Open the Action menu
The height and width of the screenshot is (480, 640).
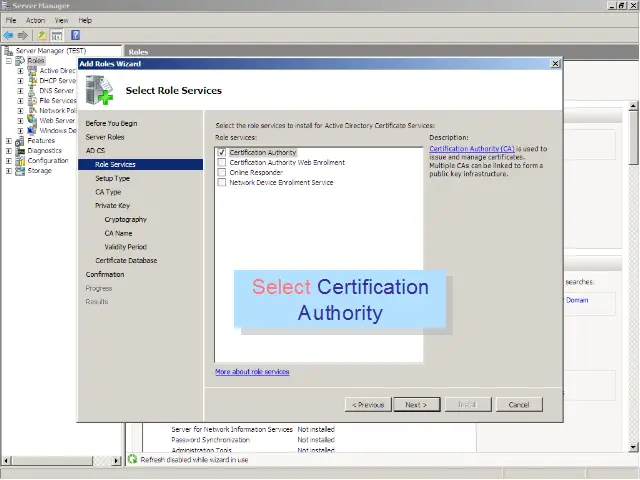(36, 20)
